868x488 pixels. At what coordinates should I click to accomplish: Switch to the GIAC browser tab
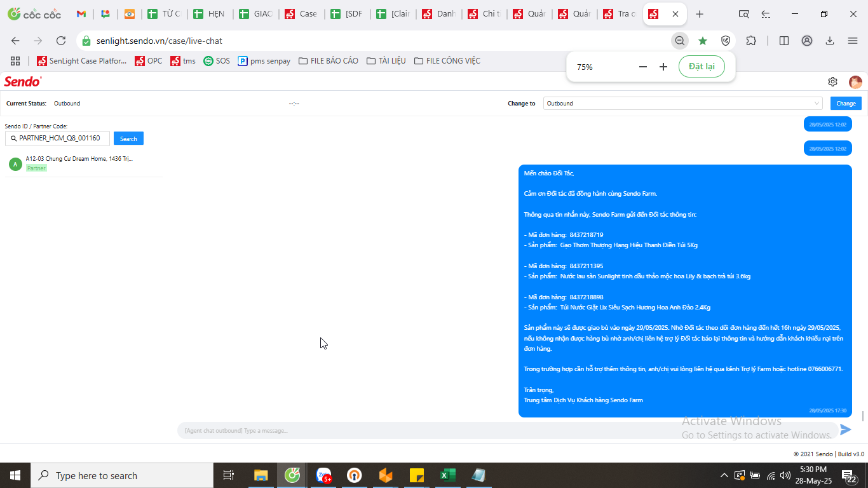click(255, 14)
